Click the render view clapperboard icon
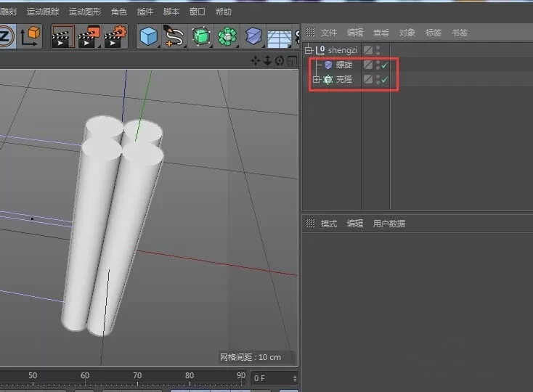533x392 pixels. pos(62,36)
